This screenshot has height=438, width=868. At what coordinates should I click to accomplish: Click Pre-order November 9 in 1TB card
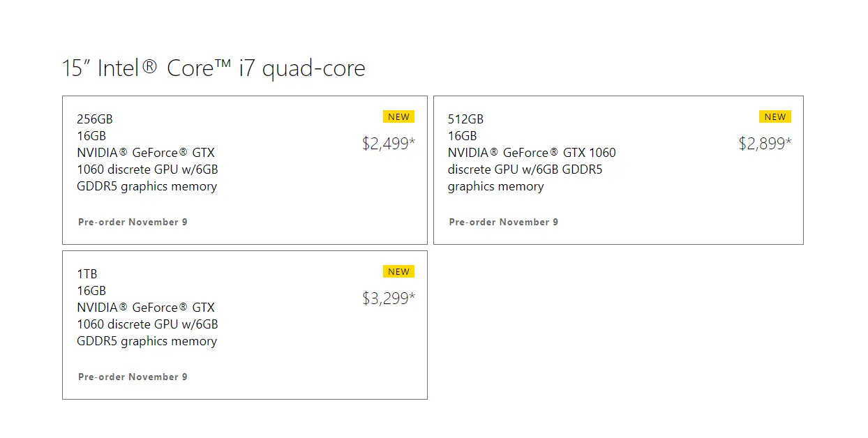pos(133,377)
